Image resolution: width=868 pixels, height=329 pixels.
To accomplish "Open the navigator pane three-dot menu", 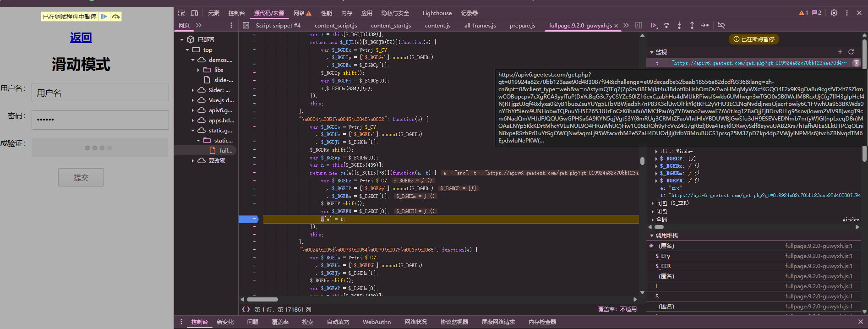I will click(231, 25).
